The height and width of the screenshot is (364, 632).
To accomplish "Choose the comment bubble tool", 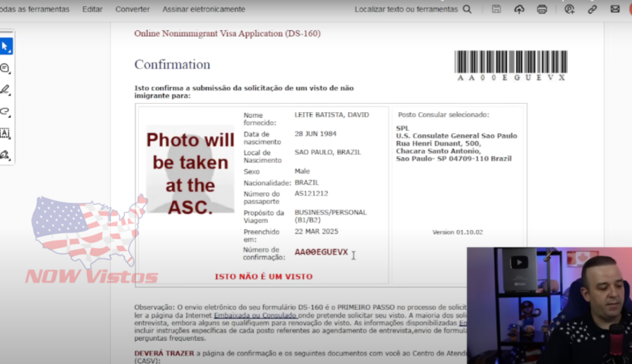I will click(x=5, y=69).
